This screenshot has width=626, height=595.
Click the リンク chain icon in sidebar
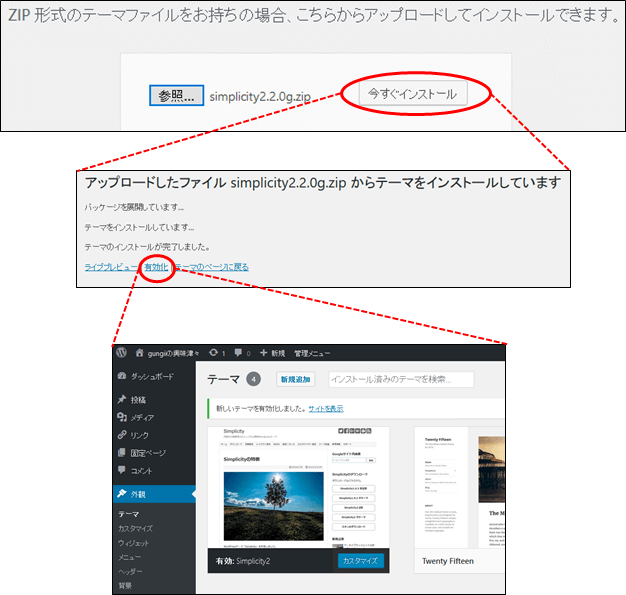(122, 434)
